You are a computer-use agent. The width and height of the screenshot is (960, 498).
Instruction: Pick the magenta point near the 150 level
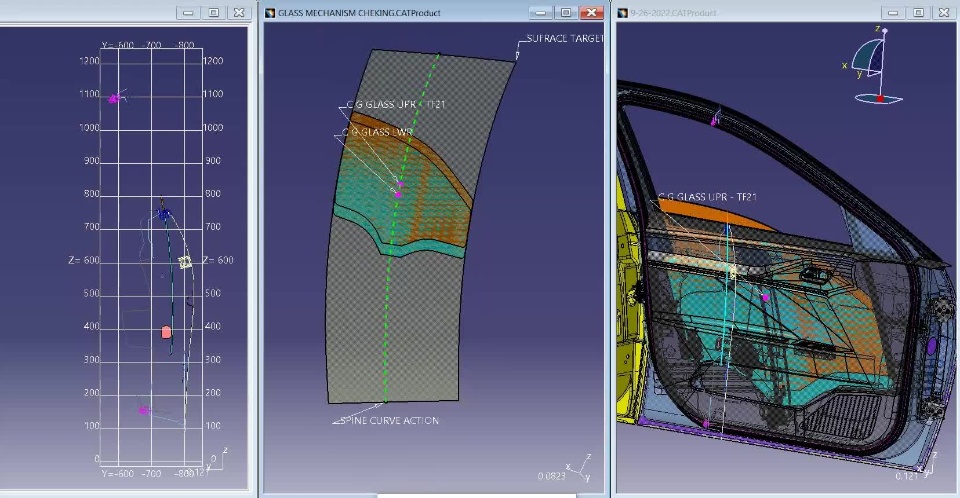coord(143,410)
